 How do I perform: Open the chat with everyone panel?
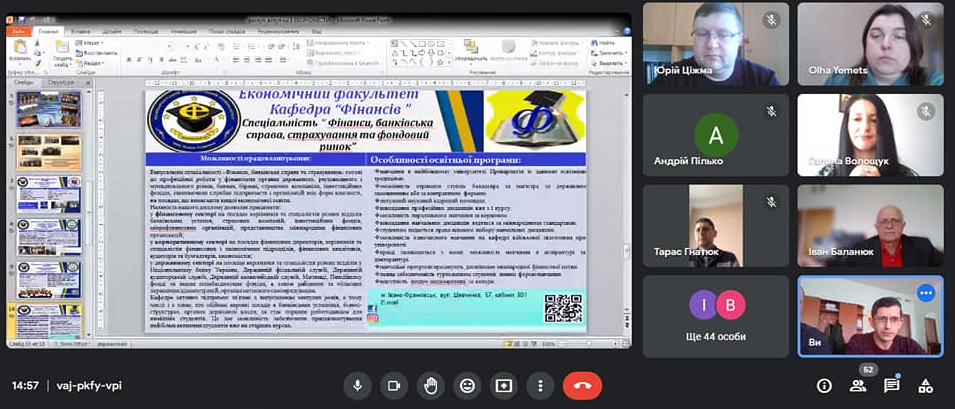[891, 385]
